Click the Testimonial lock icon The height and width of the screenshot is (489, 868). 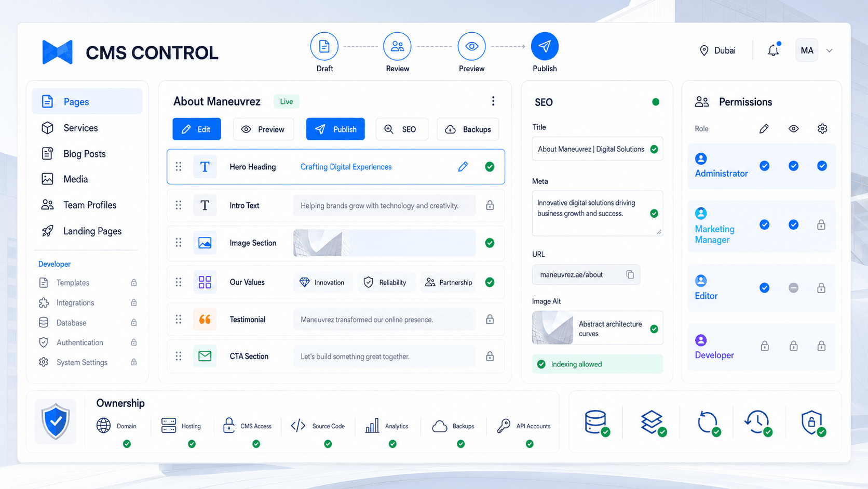(490, 319)
